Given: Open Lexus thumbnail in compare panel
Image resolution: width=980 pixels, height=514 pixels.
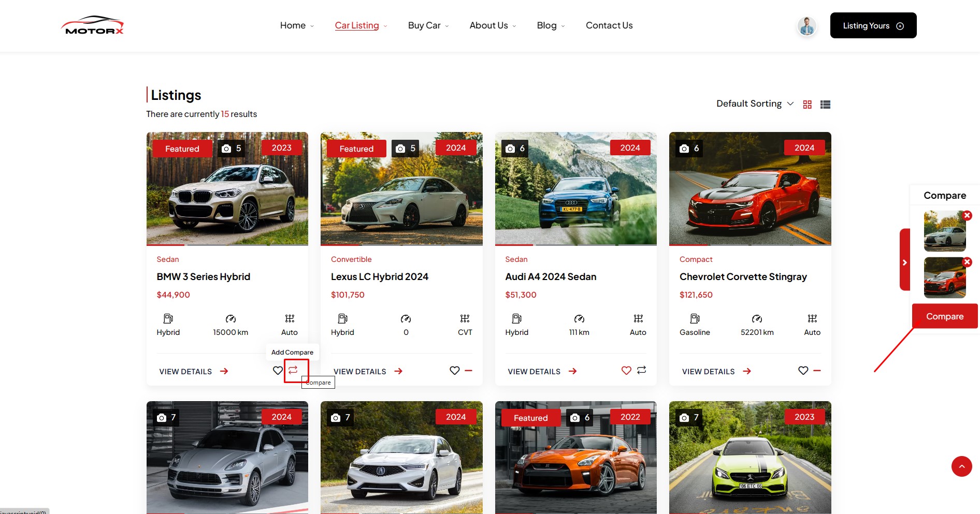Looking at the screenshot, I should [x=945, y=231].
